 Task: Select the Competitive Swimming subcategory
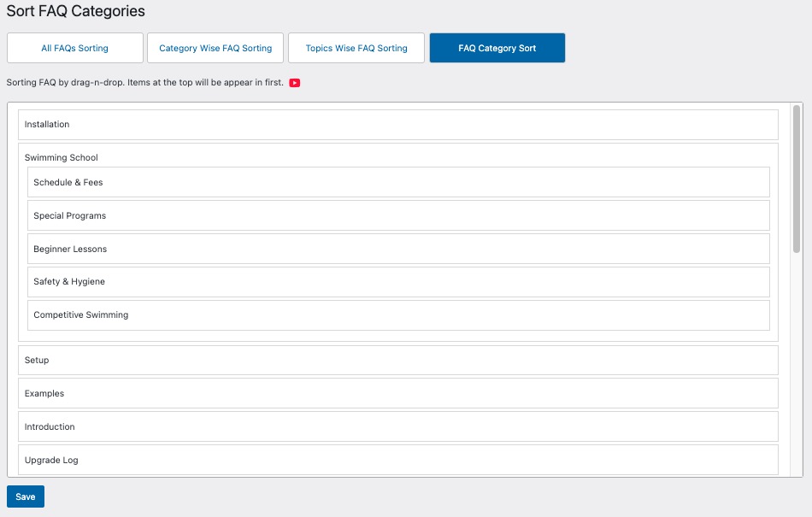pos(399,315)
